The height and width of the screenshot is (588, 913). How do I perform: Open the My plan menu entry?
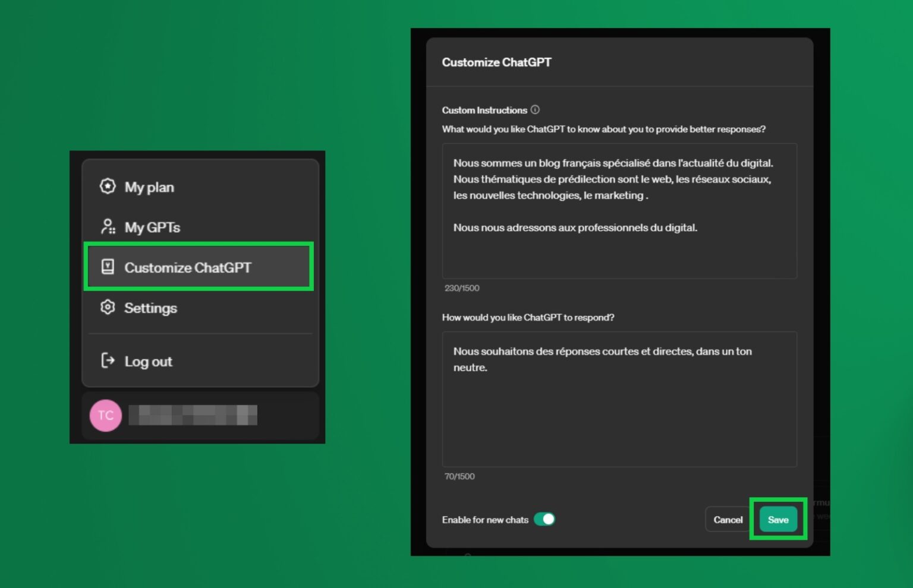click(149, 187)
